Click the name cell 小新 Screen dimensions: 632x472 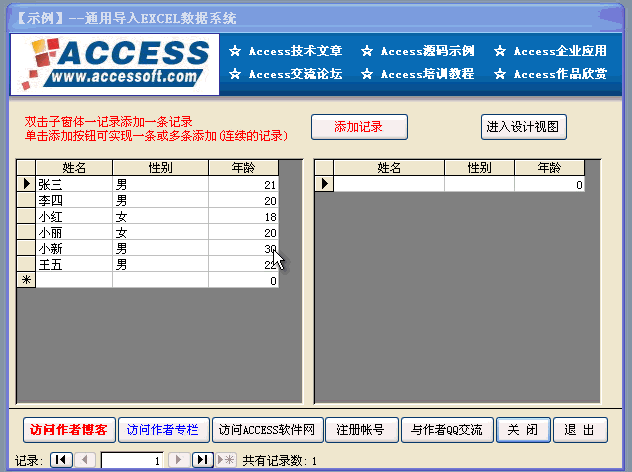pos(74,248)
